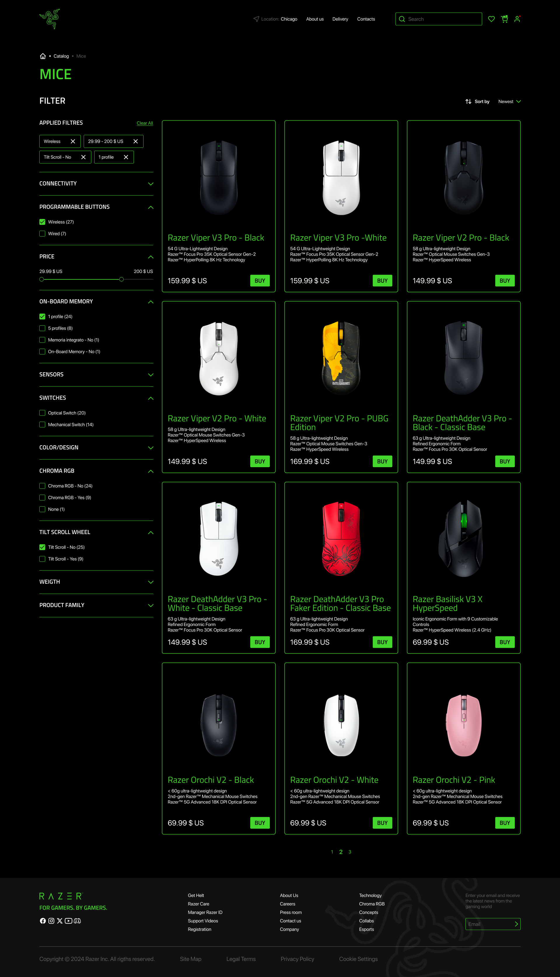Expand the Connectivity filter section
This screenshot has height=977, width=560.
tap(96, 184)
